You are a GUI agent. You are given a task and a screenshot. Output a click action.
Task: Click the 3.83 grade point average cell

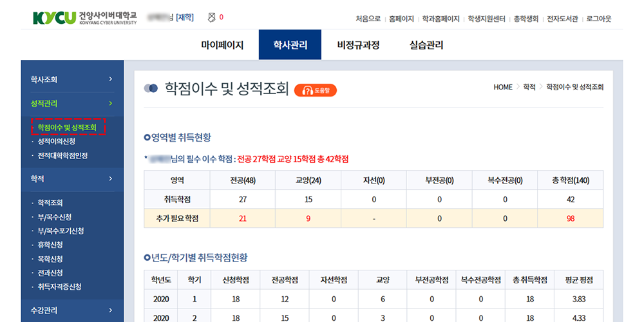[x=579, y=299]
